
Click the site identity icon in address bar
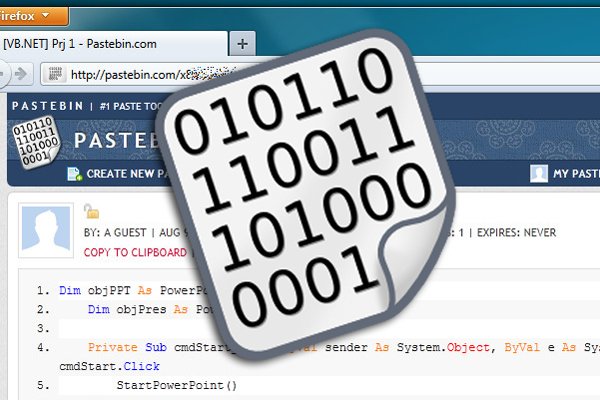pos(56,75)
